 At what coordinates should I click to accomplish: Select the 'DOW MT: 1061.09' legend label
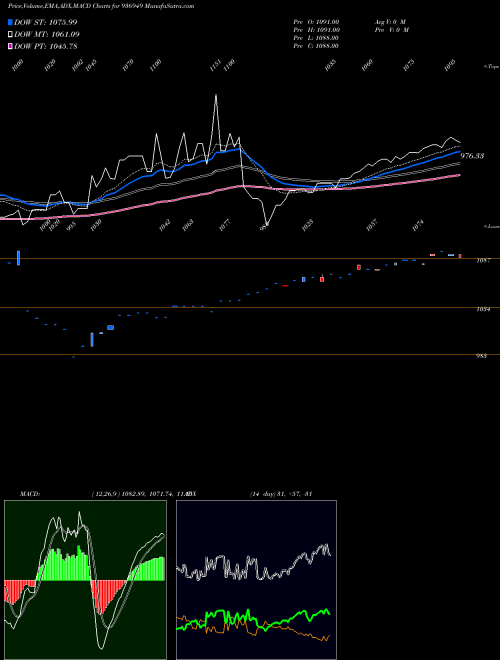pyautogui.click(x=47, y=34)
